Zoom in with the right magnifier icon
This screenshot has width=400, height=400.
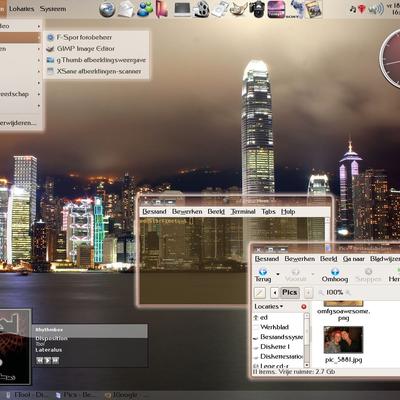click(348, 293)
